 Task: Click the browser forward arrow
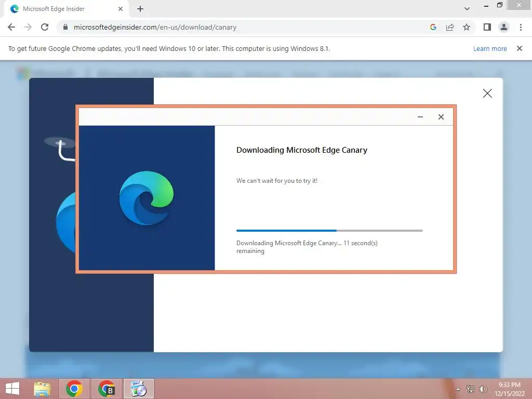28,27
